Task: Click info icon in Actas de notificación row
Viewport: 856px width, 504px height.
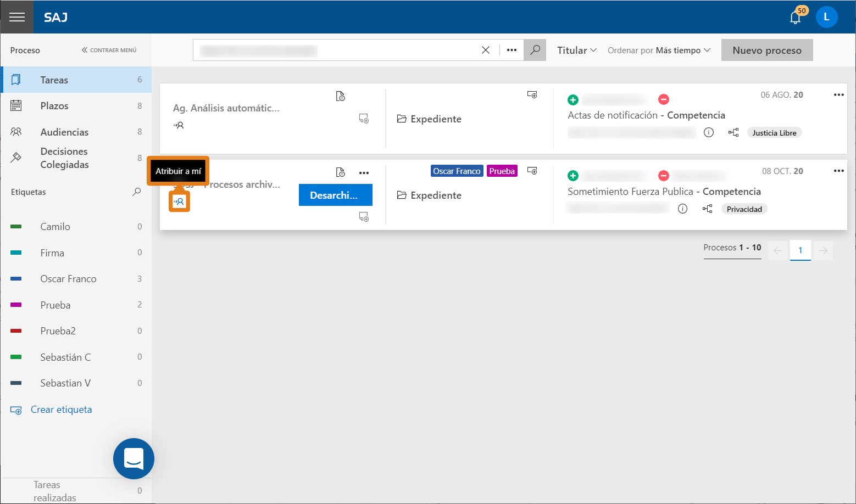Action: [x=709, y=132]
